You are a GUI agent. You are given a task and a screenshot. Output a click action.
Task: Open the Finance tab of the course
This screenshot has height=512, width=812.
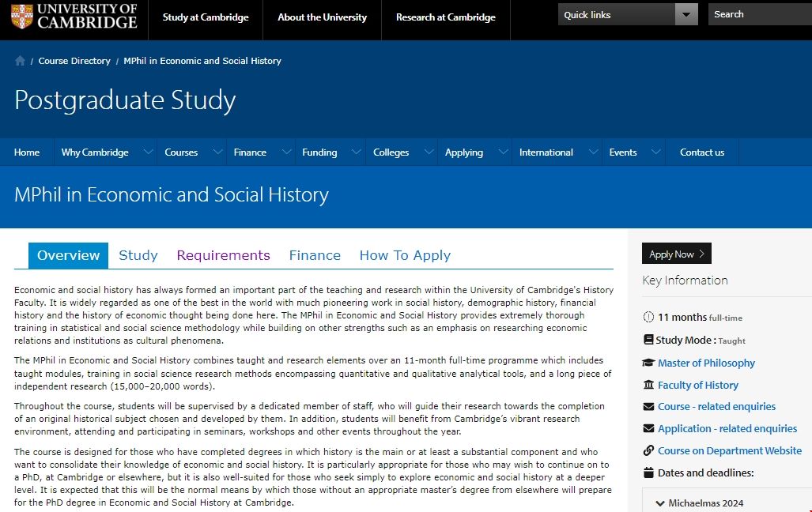(315, 255)
